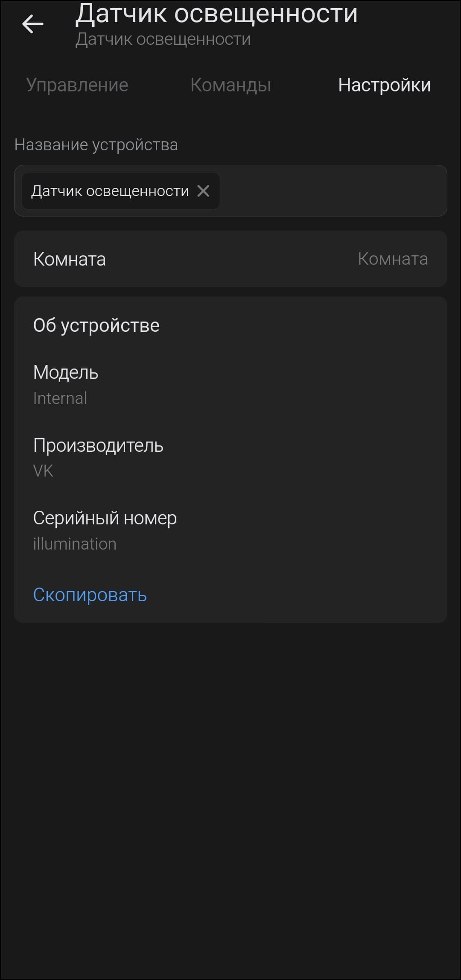461x980 pixels.
Task: Tap the Модель label
Action: pyautogui.click(x=66, y=372)
